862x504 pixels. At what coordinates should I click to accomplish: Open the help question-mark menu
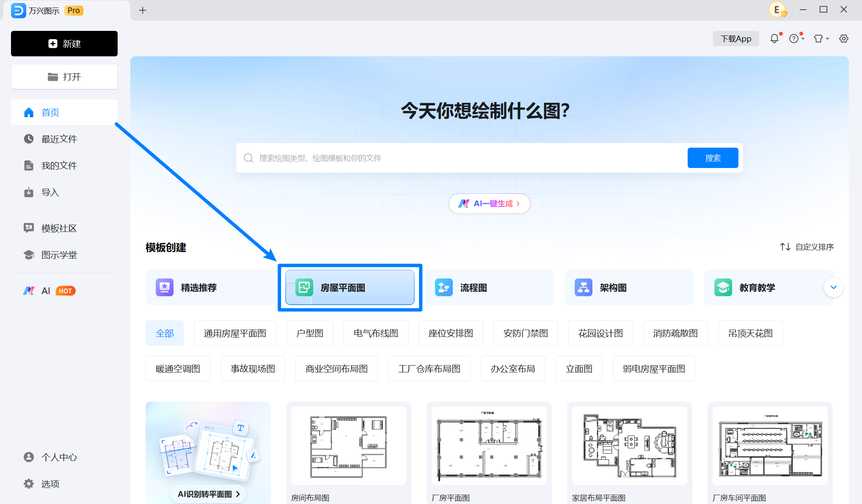pos(796,39)
